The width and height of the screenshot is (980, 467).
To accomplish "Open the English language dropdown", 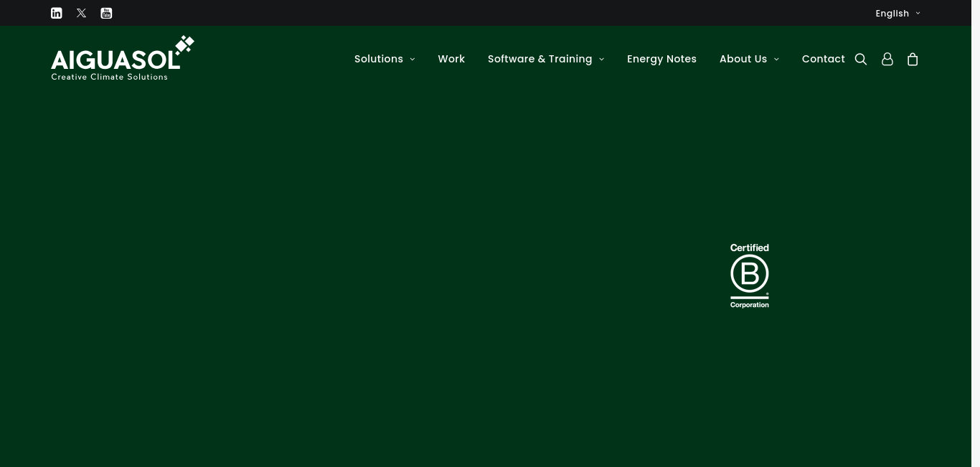I will [897, 13].
